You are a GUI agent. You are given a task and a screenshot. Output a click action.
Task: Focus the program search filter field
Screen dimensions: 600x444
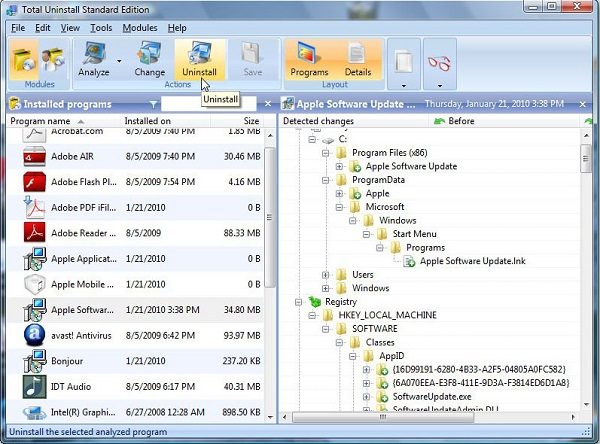click(x=209, y=104)
